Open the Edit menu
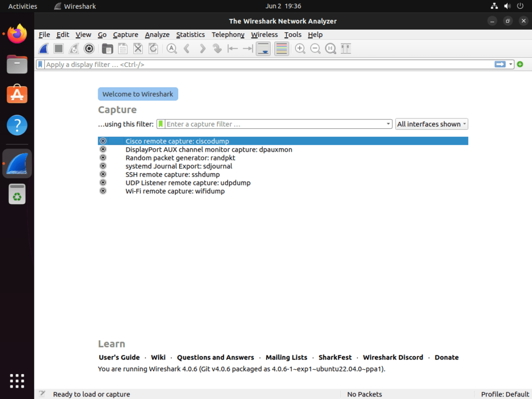The width and height of the screenshot is (532, 399). click(x=63, y=35)
